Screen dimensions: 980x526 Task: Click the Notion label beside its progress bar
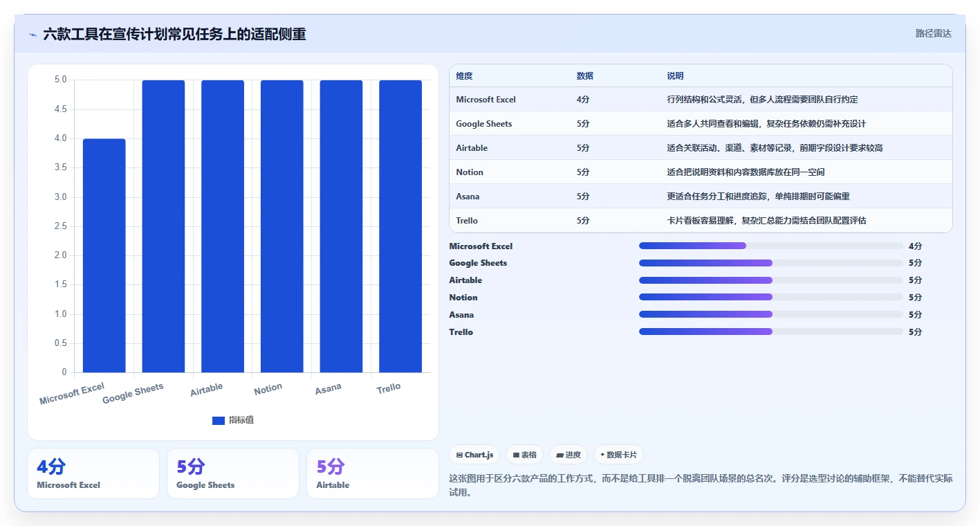click(x=463, y=298)
